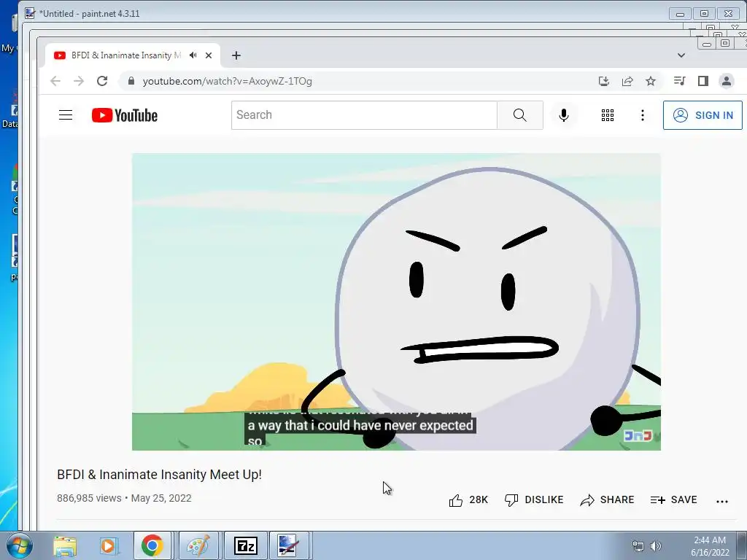Open the Paint palette taskbar icon

tap(198, 545)
